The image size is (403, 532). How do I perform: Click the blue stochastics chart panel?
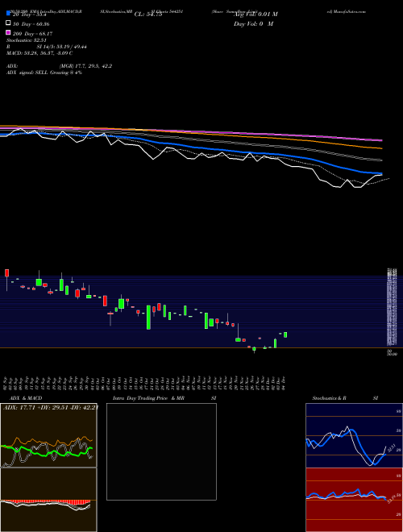click(354, 435)
